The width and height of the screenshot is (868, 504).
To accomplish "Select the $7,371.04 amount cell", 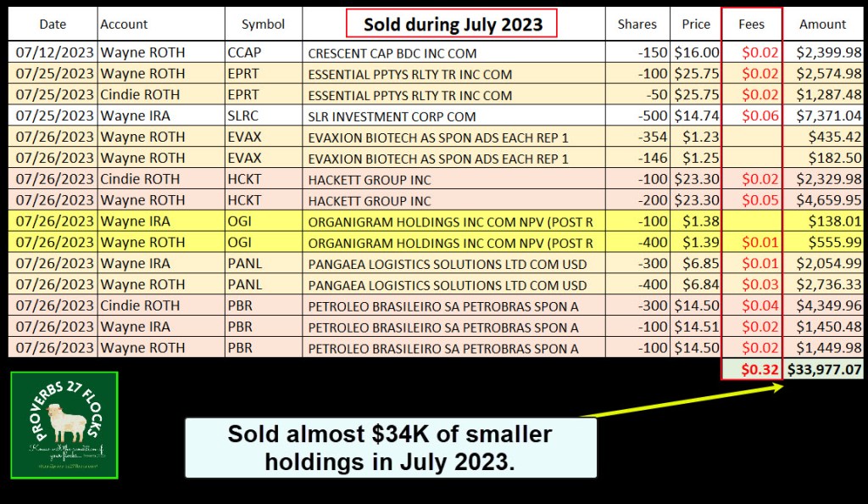I will [824, 116].
